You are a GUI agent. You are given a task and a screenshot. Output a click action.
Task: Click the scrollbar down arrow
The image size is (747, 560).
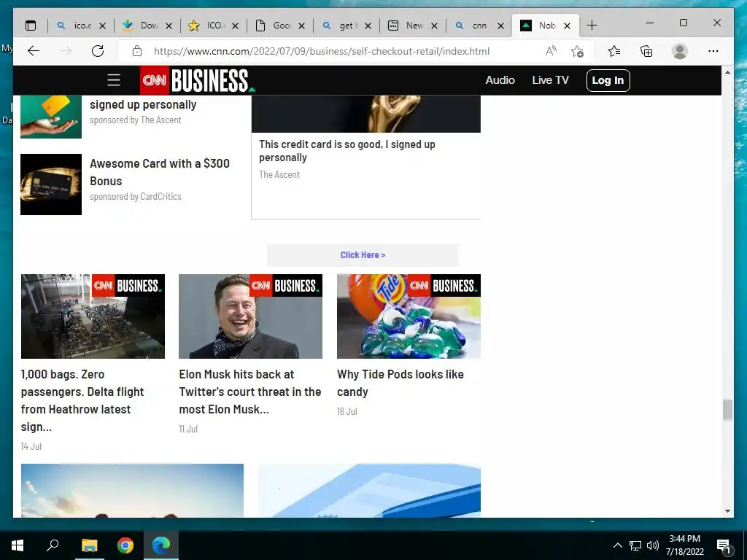[x=727, y=511]
